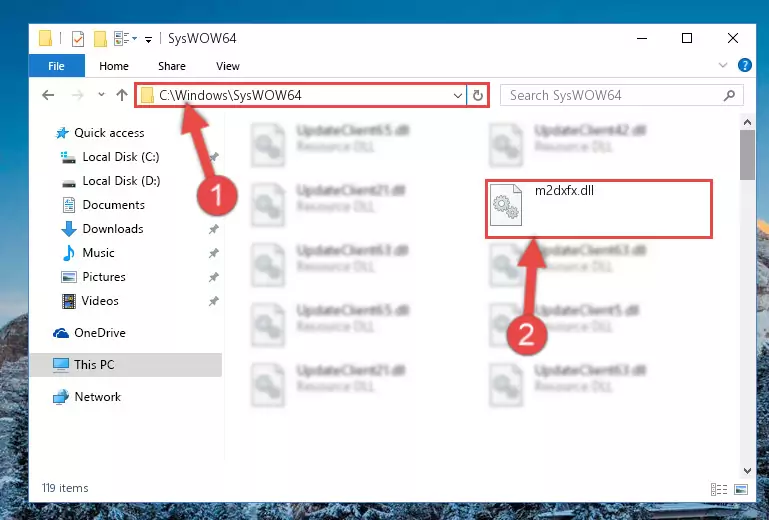The height and width of the screenshot is (520, 769).
Task: Select Quick access in navigation pane
Action: (x=109, y=132)
